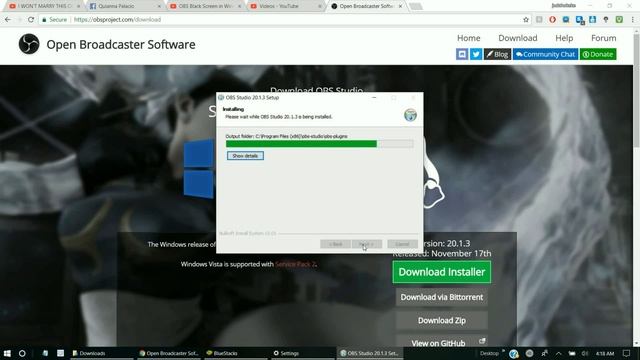Click the installer progress bar
The image size is (640, 360).
[320, 144]
